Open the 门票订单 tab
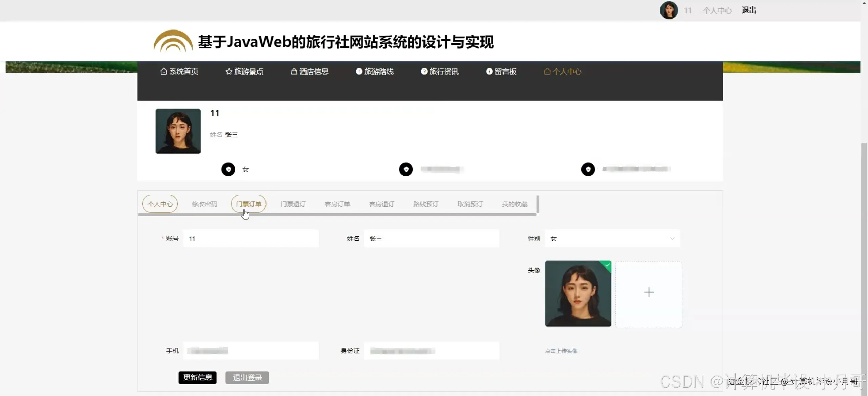 [x=249, y=204]
